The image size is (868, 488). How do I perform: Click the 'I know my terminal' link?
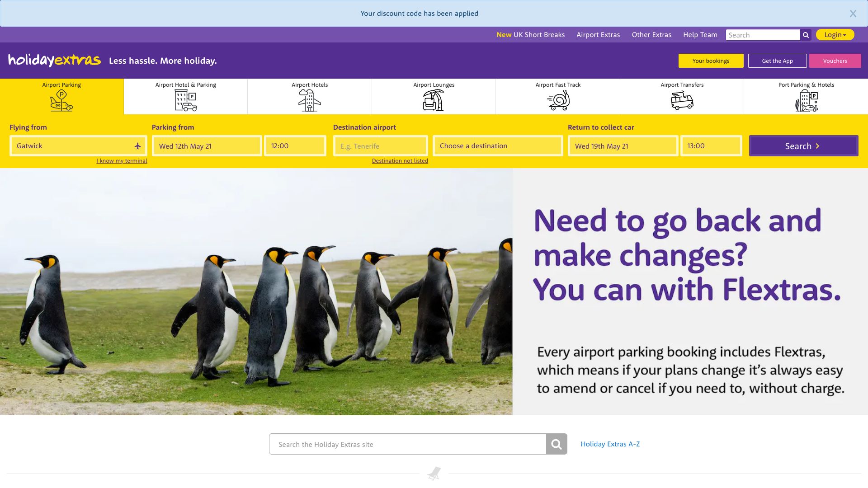pyautogui.click(x=122, y=160)
